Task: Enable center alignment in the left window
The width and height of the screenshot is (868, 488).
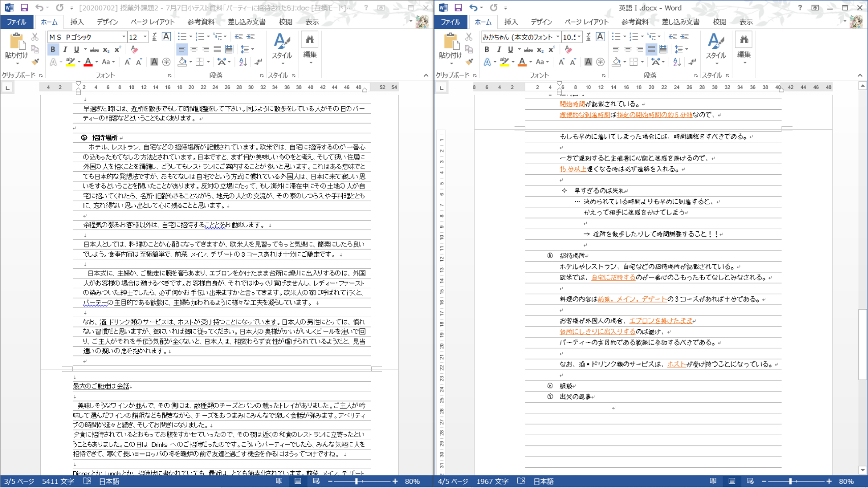Action: (194, 49)
